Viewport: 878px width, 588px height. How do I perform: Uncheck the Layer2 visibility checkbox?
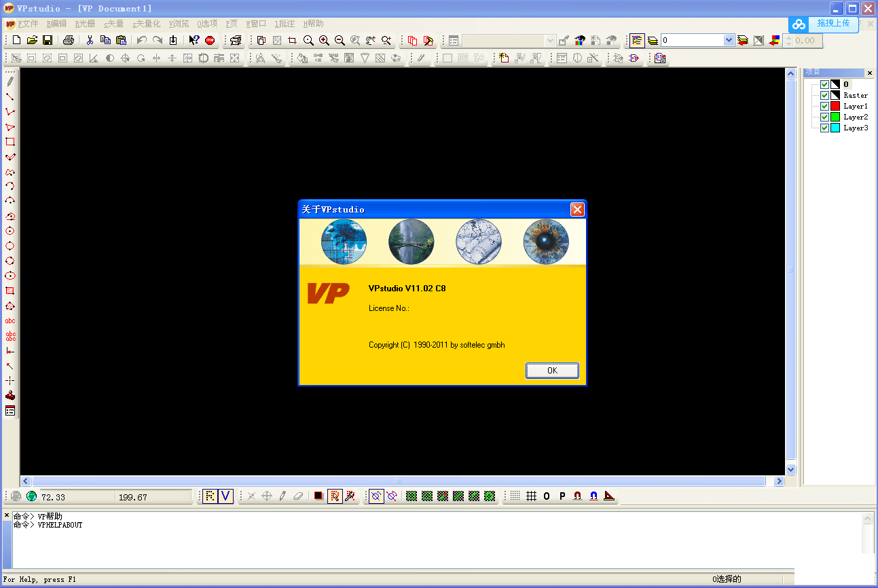pos(824,117)
